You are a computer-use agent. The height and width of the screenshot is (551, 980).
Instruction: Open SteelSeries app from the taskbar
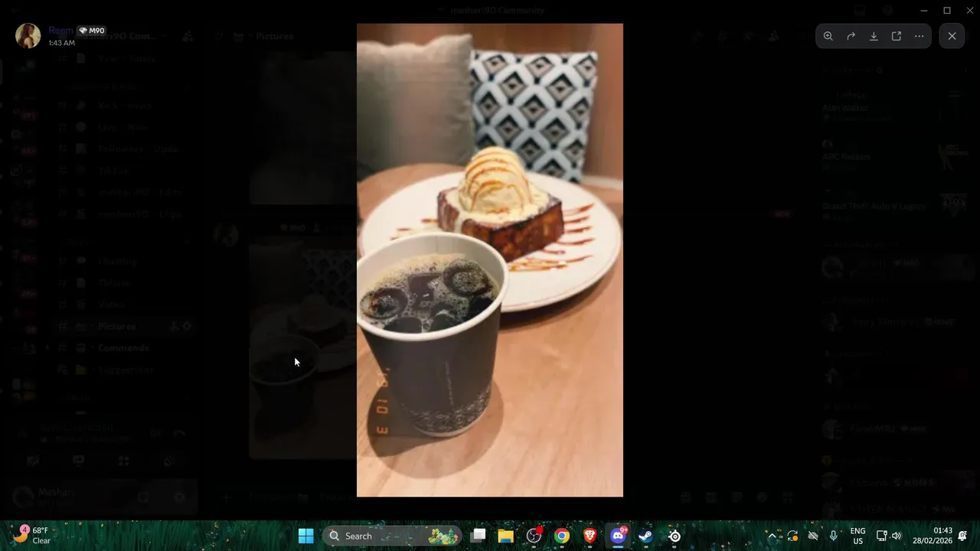pyautogui.click(x=674, y=536)
